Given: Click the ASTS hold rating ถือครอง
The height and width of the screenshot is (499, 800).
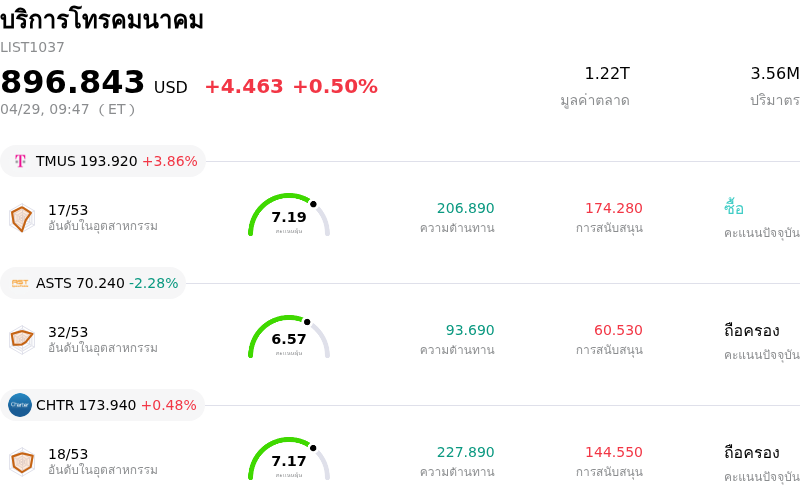Looking at the screenshot, I should pyautogui.click(x=751, y=330).
